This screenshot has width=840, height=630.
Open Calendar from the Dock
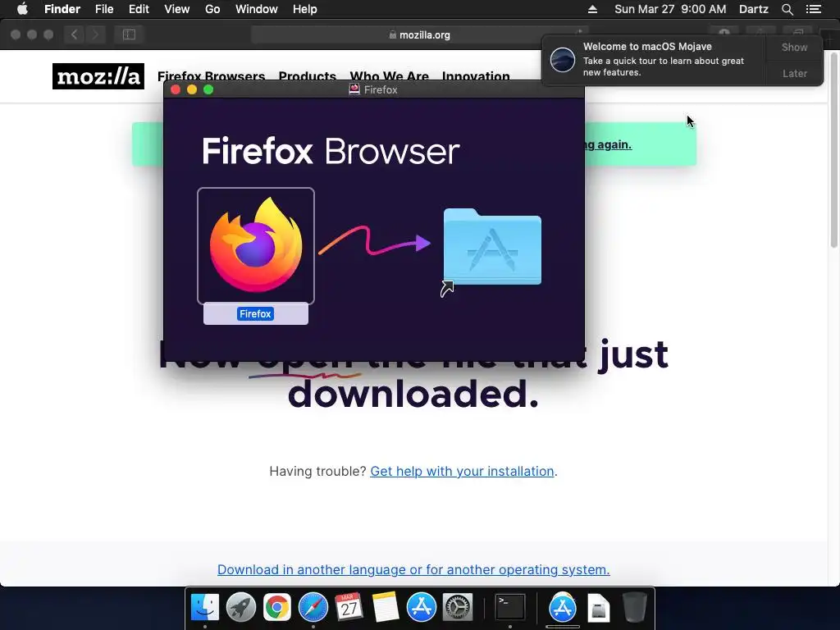pyautogui.click(x=349, y=608)
